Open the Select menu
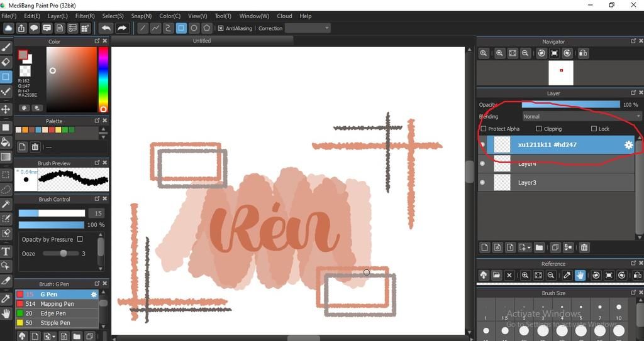644x341 pixels. (113, 16)
